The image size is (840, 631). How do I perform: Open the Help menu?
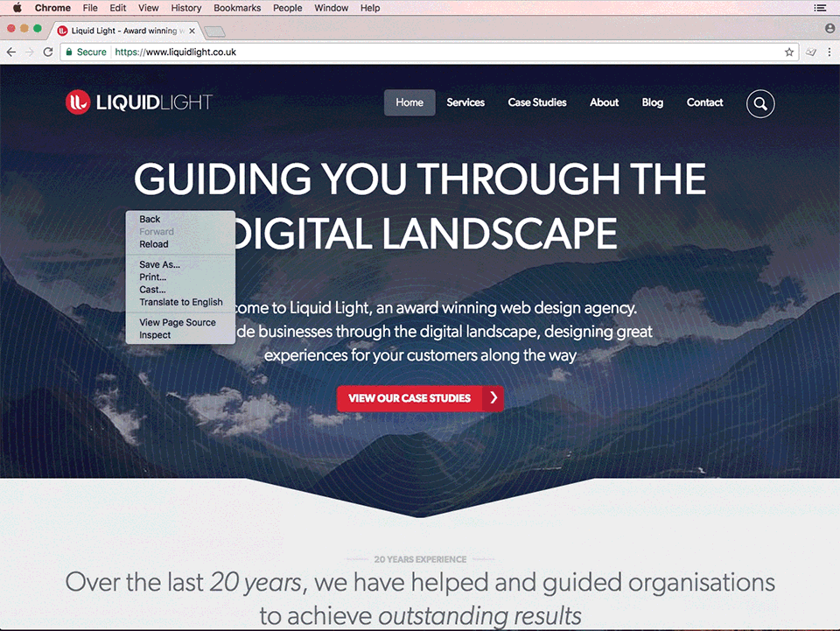click(x=369, y=8)
